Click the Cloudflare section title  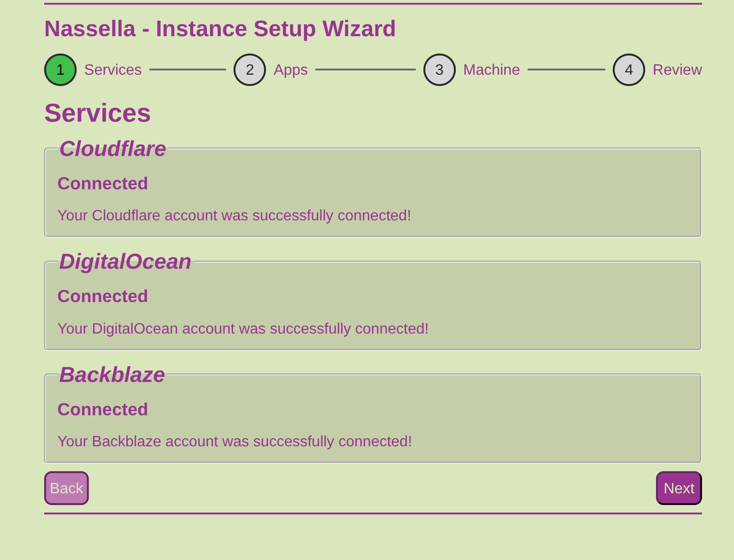coord(112,149)
